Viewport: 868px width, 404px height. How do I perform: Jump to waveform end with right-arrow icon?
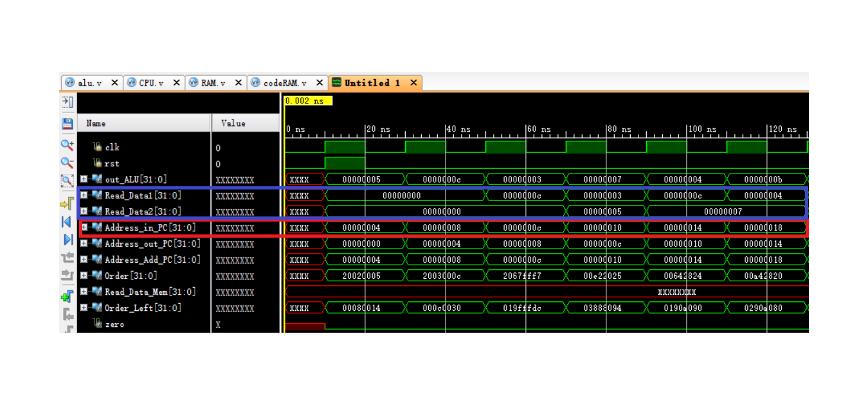67,239
